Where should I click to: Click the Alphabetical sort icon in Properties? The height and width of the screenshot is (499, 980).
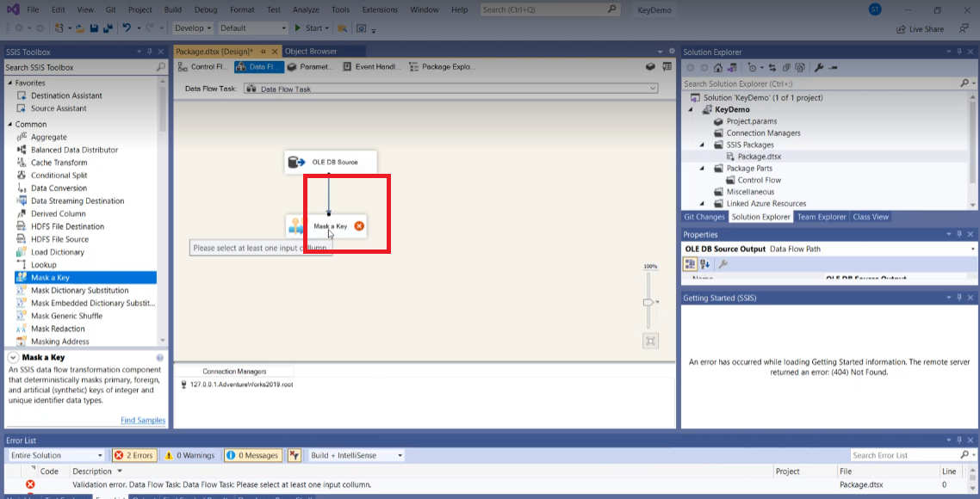point(704,264)
